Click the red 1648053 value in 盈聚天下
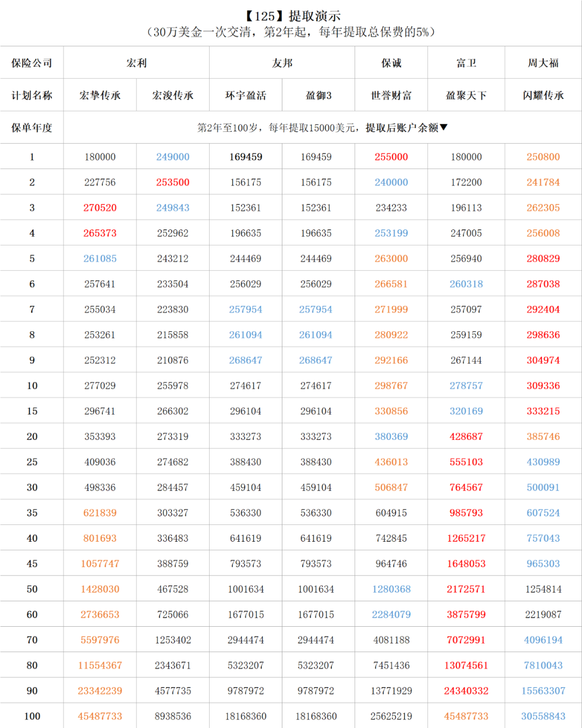 466,564
